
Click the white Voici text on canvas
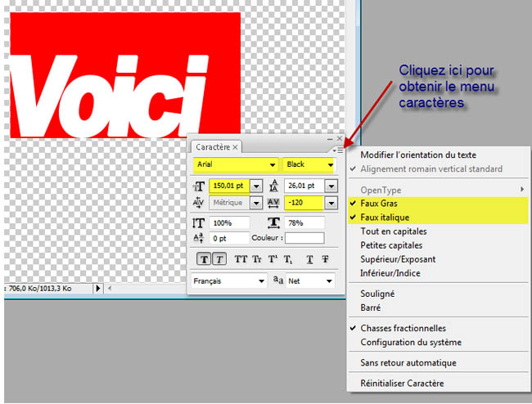[109, 97]
